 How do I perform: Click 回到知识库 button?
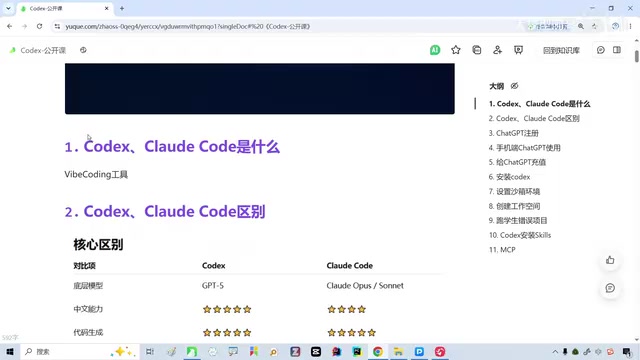point(561,50)
